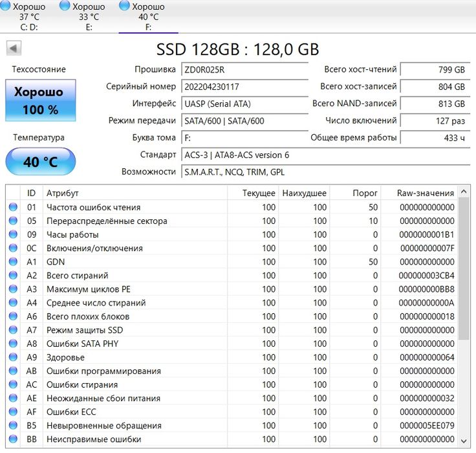Click the standard field ACS-3 | ATA8-ACS version 6

click(x=326, y=155)
